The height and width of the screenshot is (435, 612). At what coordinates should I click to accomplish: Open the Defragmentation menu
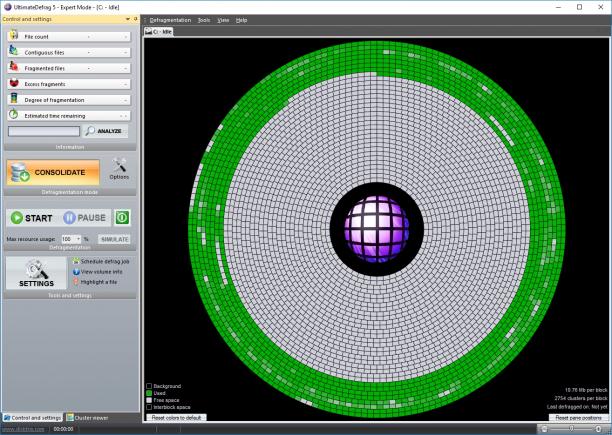(x=170, y=20)
